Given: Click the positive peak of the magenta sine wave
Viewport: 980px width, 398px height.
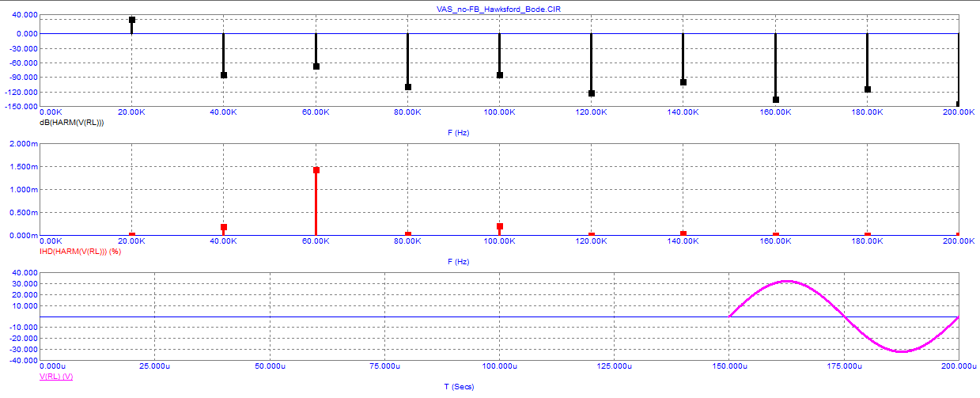Looking at the screenshot, I should pyautogui.click(x=787, y=281).
